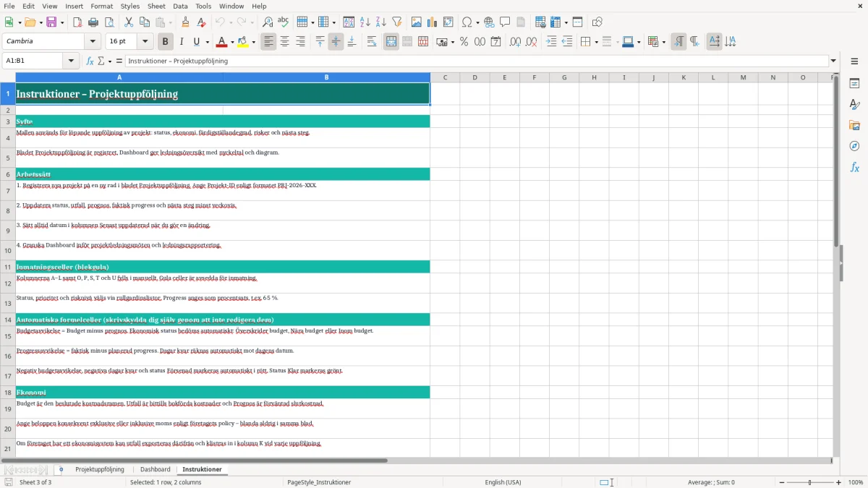
Task: Open conditional formatting dropdown arrow
Action: 663,42
